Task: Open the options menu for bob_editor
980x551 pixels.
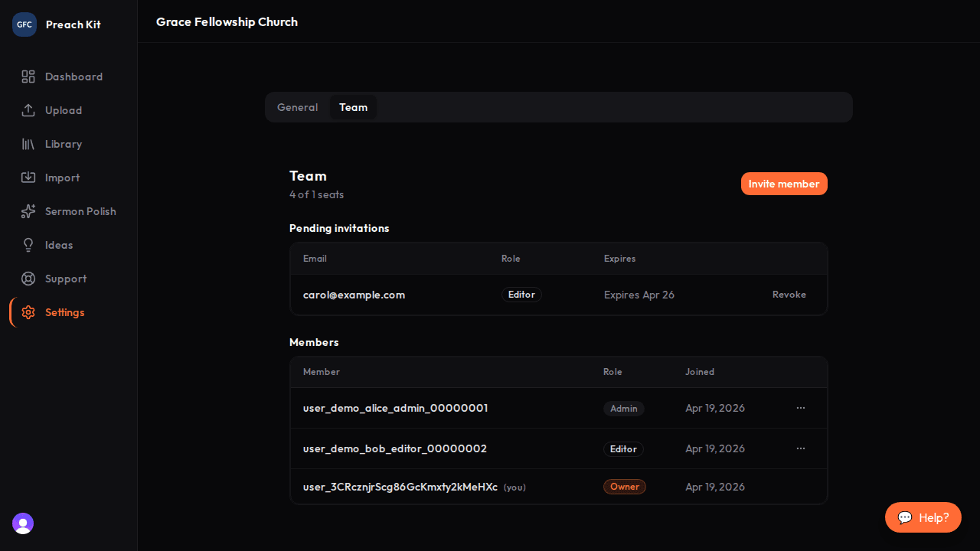Action: coord(801,448)
